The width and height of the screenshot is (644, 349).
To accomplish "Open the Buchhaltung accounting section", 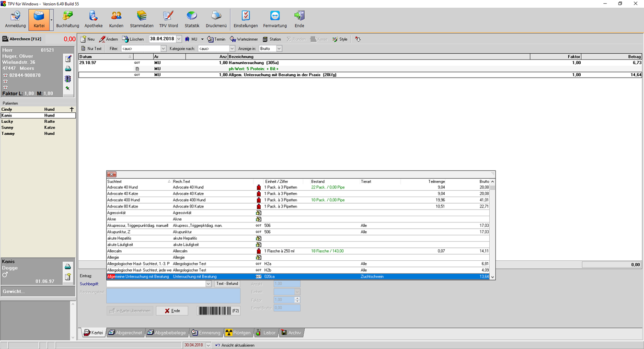I will pyautogui.click(x=68, y=20).
